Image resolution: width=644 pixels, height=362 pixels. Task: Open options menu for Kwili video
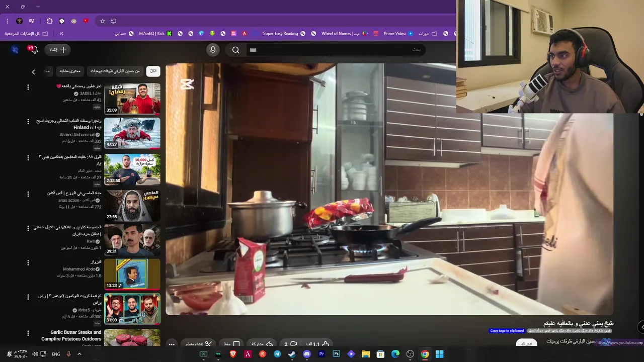pos(28,228)
